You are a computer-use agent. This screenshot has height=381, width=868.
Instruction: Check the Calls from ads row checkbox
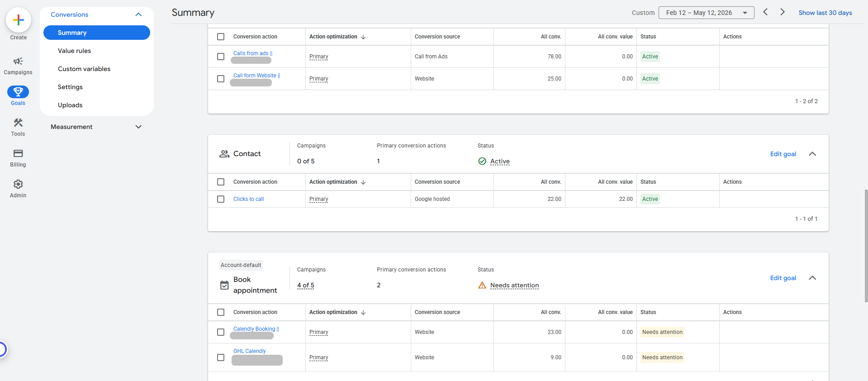221,57
